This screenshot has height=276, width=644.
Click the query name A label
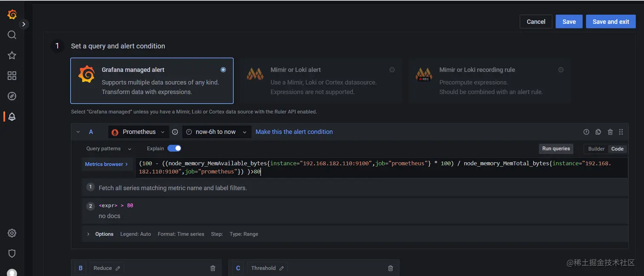tap(91, 132)
